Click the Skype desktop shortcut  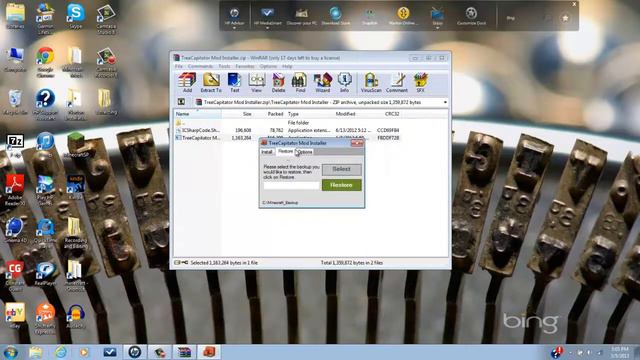point(76,17)
